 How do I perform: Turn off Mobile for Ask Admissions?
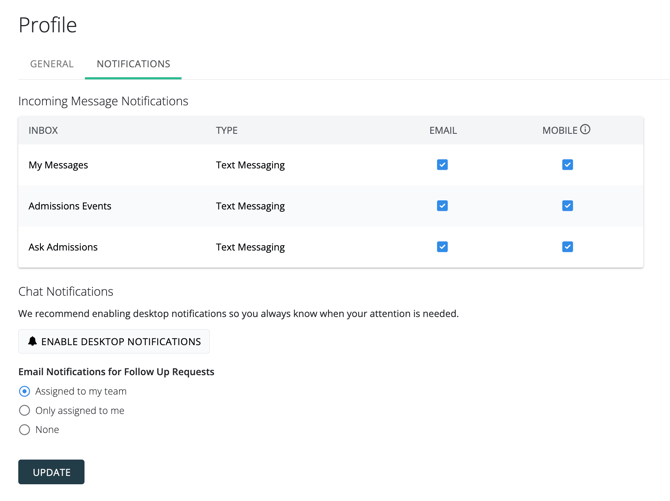567,247
